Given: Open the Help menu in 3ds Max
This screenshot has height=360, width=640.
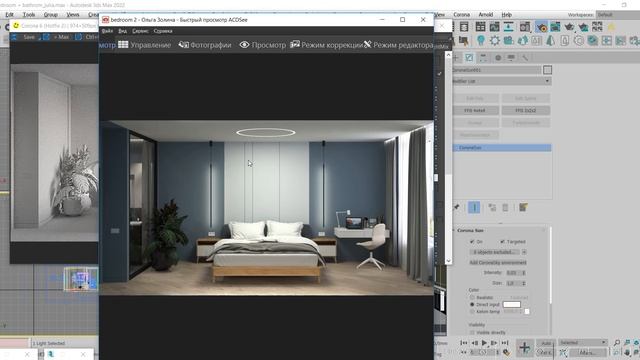Looking at the screenshot, I should (x=507, y=14).
